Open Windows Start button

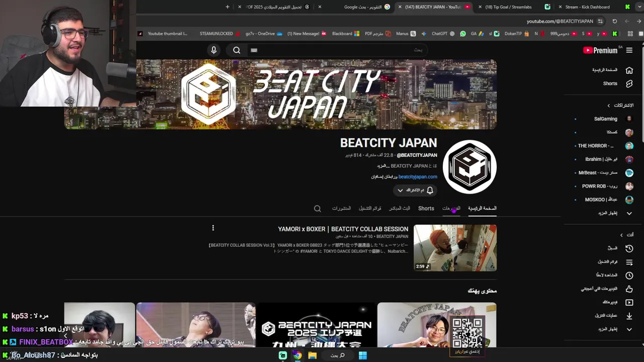coord(362,355)
